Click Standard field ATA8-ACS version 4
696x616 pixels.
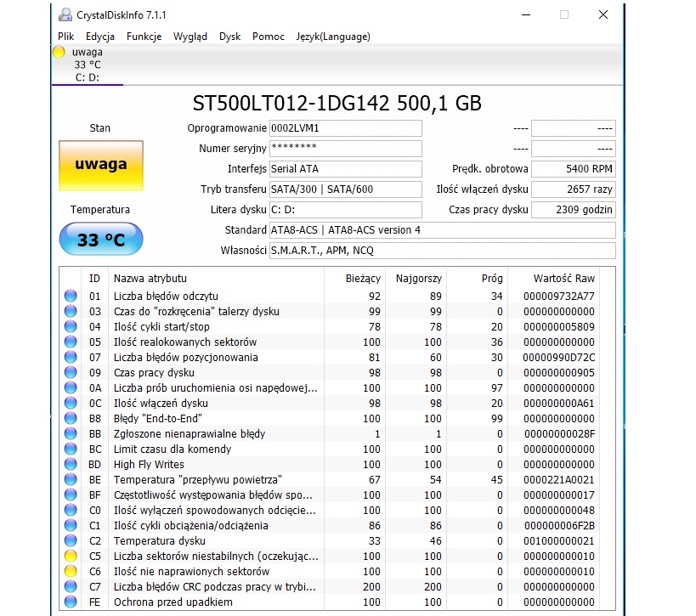click(442, 230)
